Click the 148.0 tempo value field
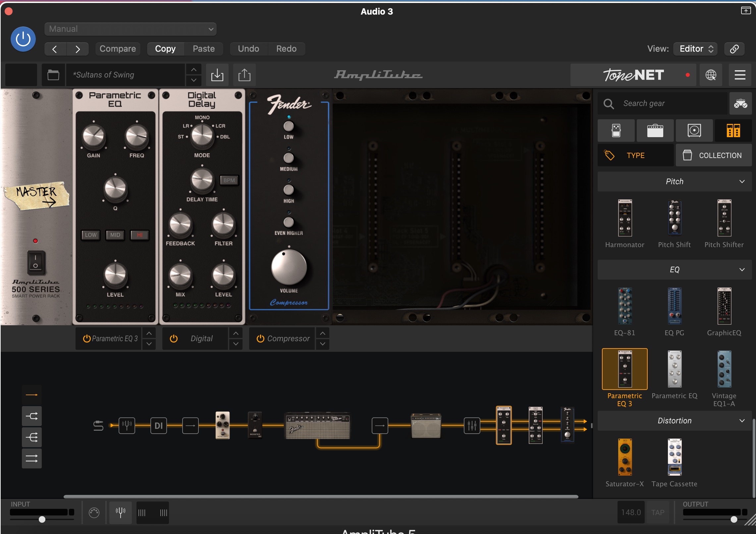The height and width of the screenshot is (534, 756). [x=631, y=512]
